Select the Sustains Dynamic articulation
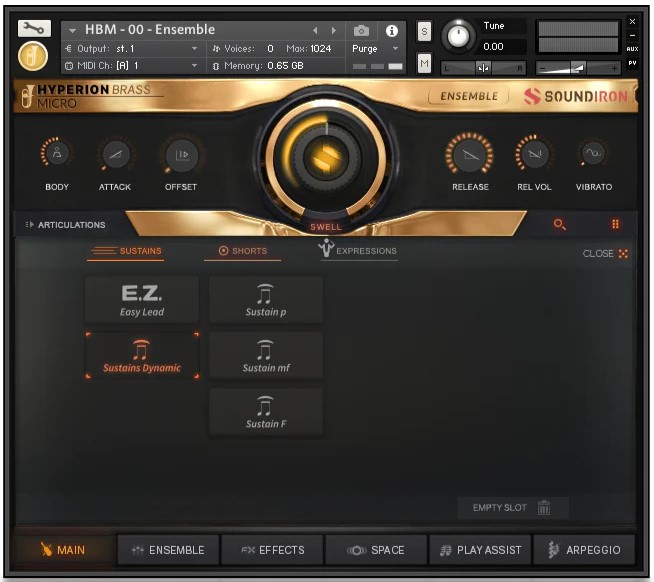This screenshot has height=582, width=654. 142,356
